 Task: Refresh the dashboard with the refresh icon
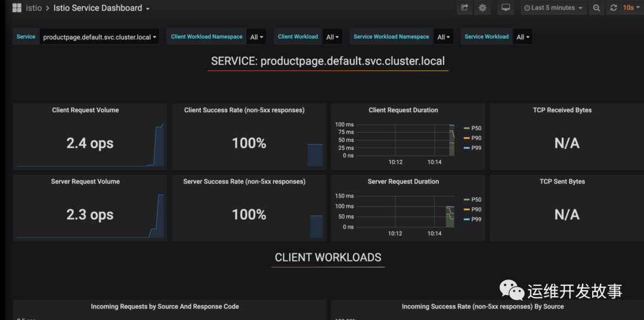614,8
